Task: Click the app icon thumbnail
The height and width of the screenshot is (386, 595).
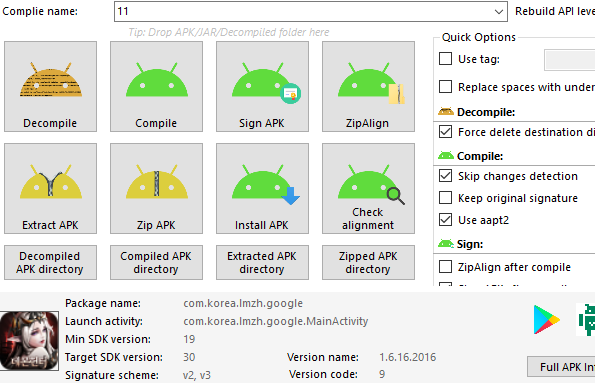Action: pyautogui.click(x=29, y=340)
